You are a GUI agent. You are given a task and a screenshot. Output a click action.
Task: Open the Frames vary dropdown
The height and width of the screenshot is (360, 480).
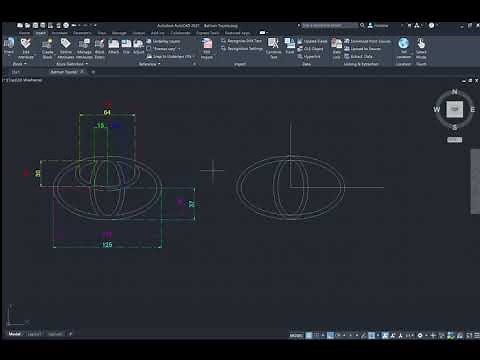163,49
